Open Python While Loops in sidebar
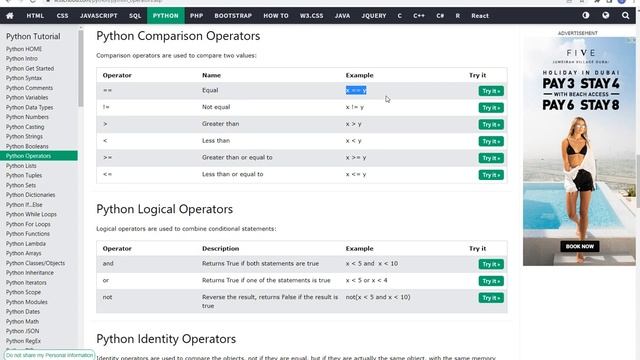640x360 pixels. 31,214
